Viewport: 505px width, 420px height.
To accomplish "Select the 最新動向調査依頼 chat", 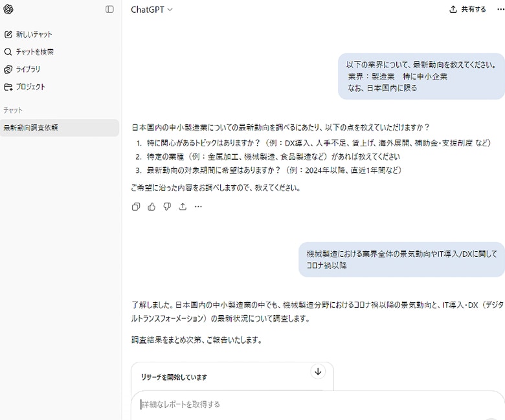I will [31, 127].
